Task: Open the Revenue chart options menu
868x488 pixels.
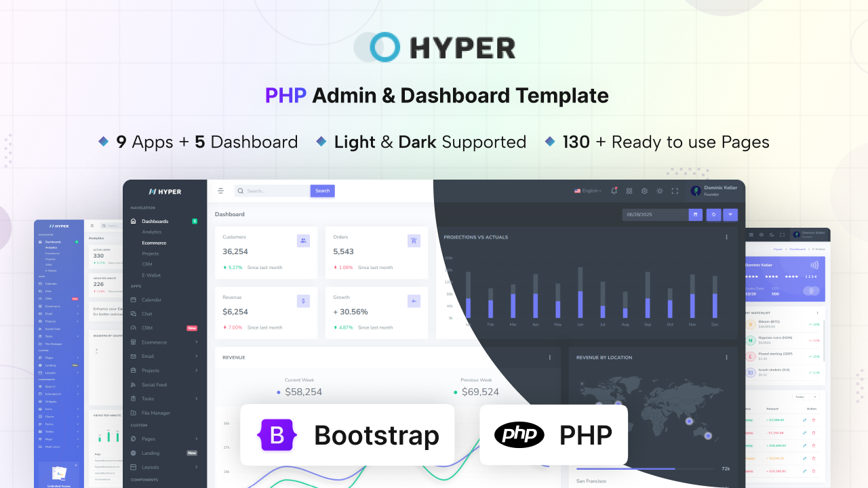Action: [549, 357]
